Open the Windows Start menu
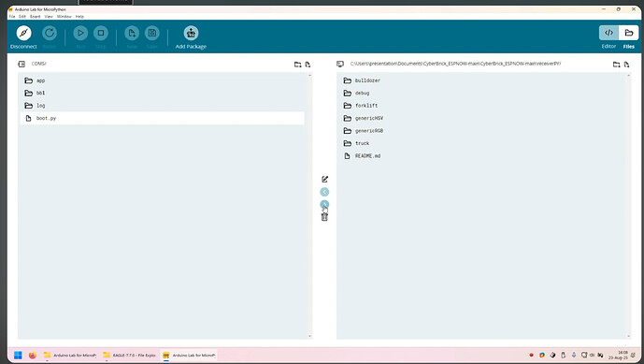Viewport: 644px width, 364px height. coord(18,355)
